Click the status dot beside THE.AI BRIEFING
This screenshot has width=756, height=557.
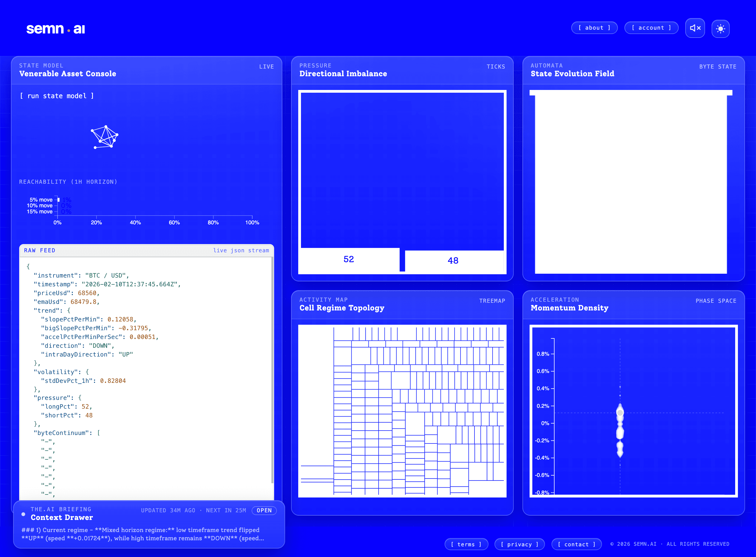point(23,514)
